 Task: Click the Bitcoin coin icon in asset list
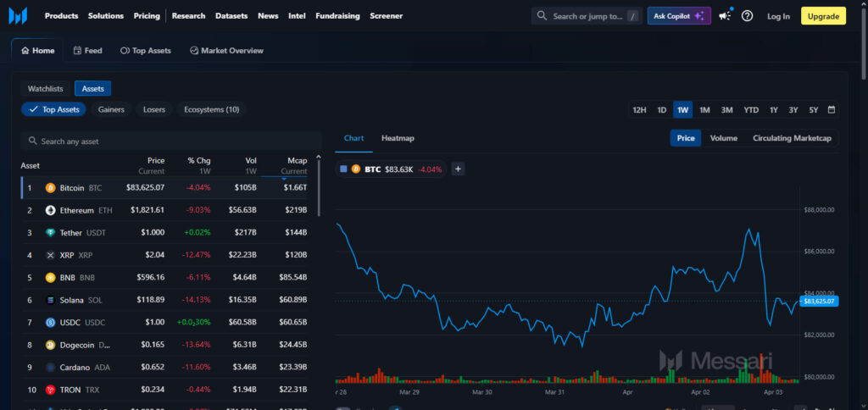click(x=51, y=187)
